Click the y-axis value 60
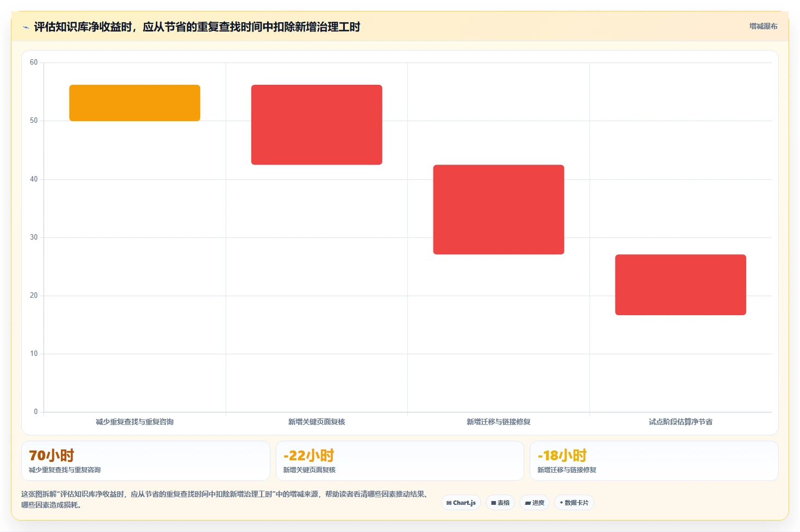Viewport: 800px width, 532px height. point(34,62)
